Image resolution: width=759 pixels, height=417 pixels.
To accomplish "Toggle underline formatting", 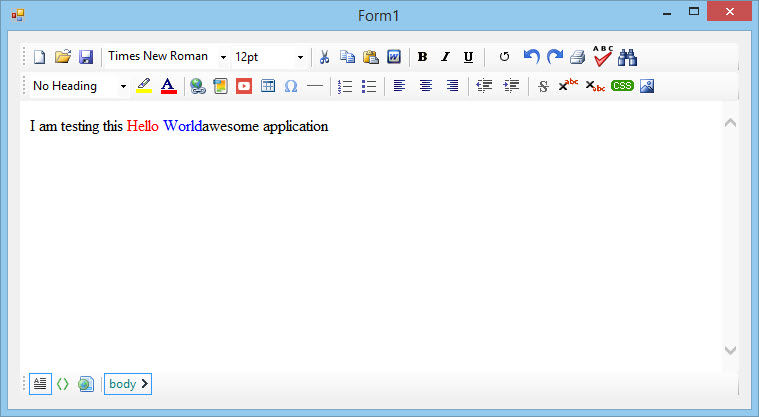I will (468, 57).
